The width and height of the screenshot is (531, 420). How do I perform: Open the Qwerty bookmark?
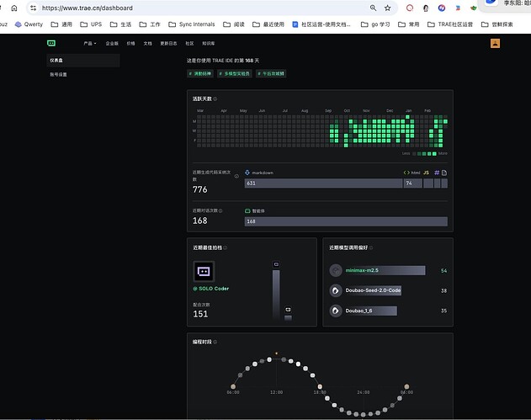coord(29,24)
